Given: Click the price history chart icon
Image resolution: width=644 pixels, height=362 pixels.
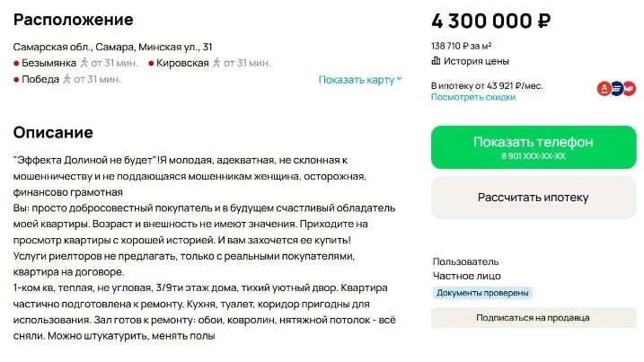Looking at the screenshot, I should pyautogui.click(x=436, y=61).
